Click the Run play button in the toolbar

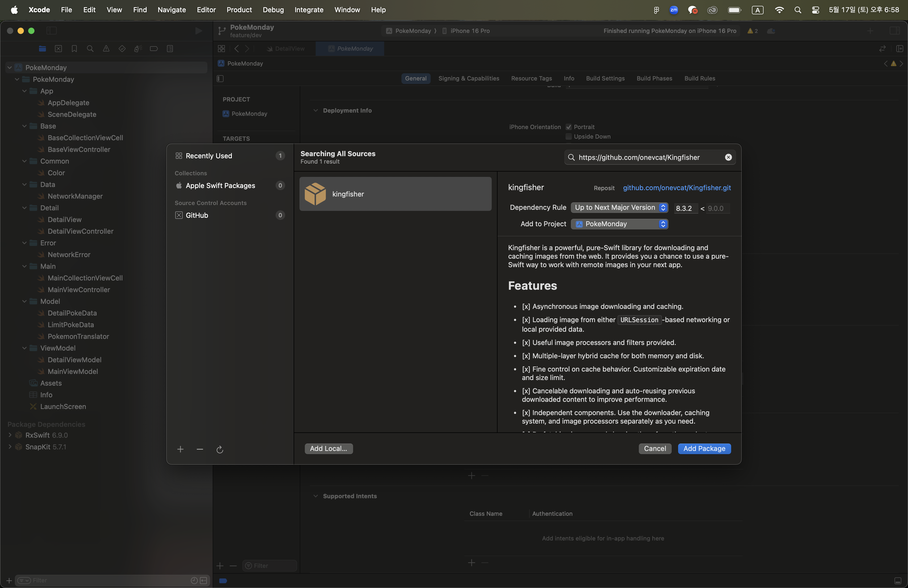(198, 31)
